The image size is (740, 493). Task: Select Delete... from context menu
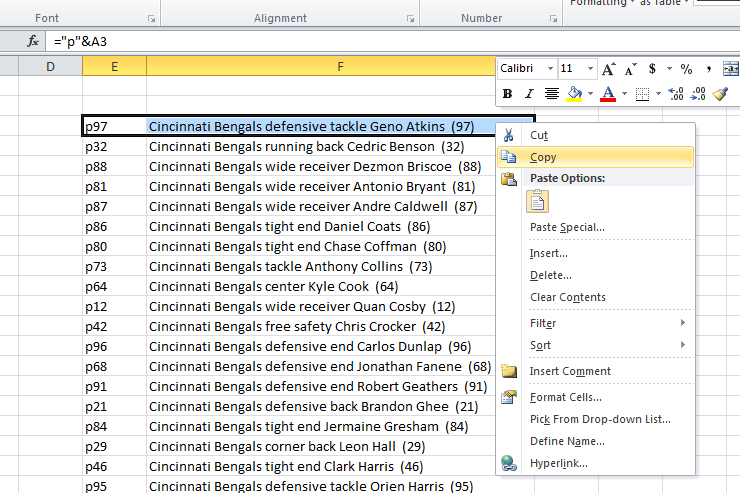click(596, 275)
